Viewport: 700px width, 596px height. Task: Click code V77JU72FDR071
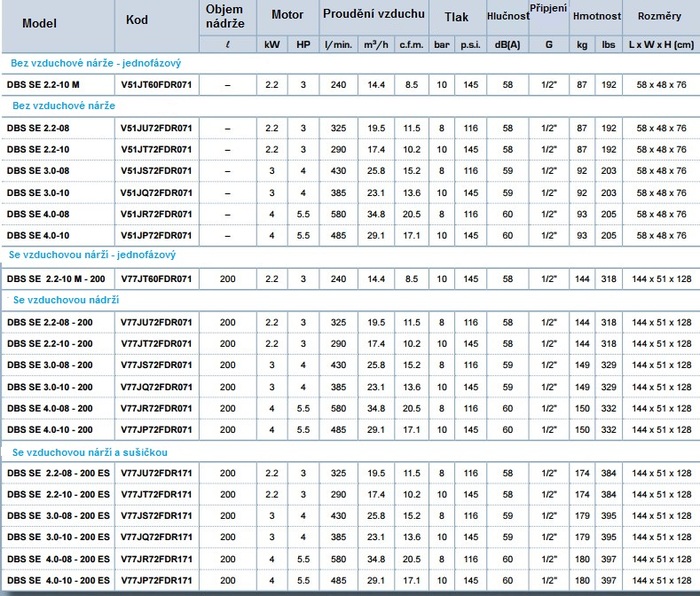pyautogui.click(x=156, y=322)
